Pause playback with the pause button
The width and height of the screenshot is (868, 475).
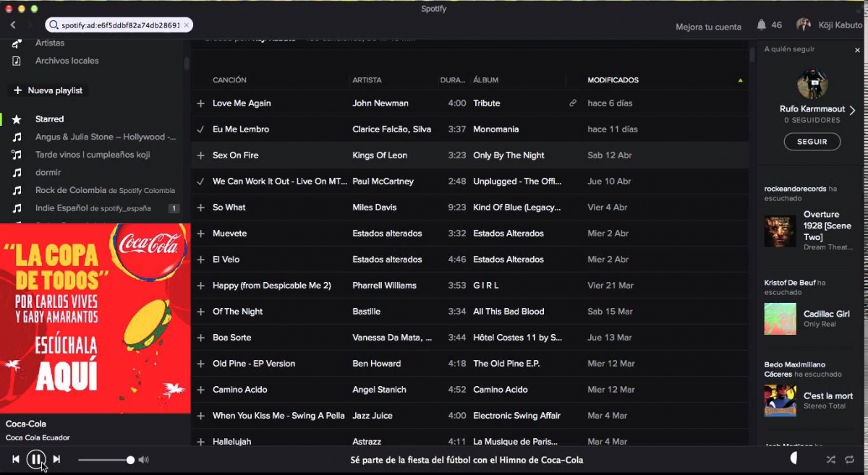(x=36, y=459)
